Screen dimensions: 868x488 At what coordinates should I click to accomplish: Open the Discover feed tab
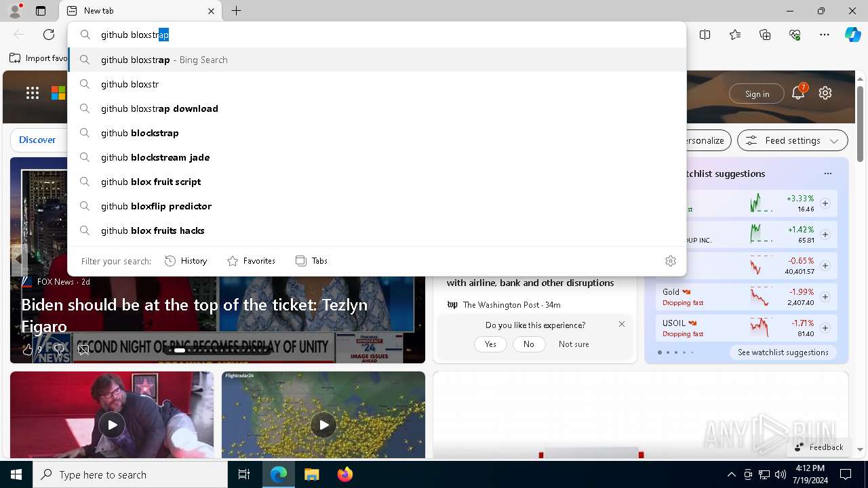[37, 140]
